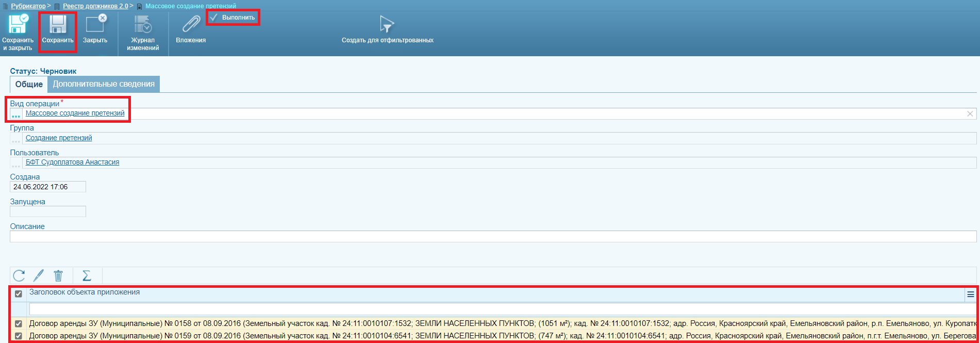Delete selected rows with the trash icon

(x=58, y=275)
